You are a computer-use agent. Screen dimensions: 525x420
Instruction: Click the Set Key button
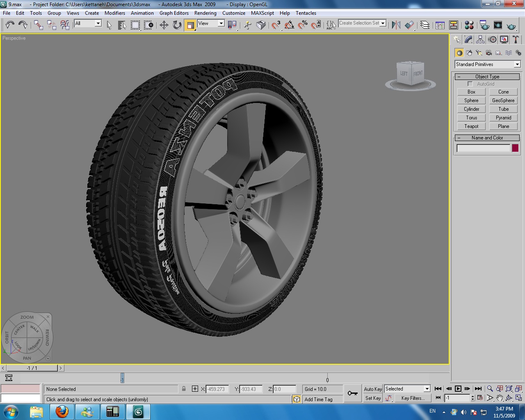(373, 398)
